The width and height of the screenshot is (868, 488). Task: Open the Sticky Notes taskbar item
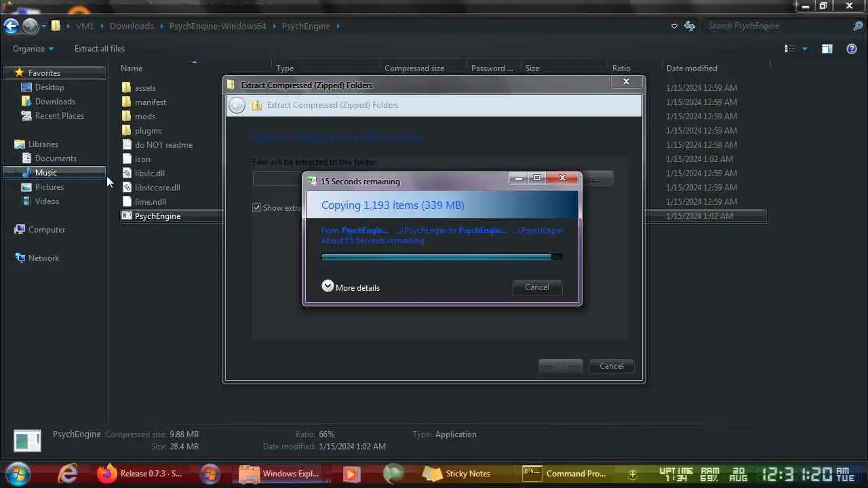click(457, 473)
